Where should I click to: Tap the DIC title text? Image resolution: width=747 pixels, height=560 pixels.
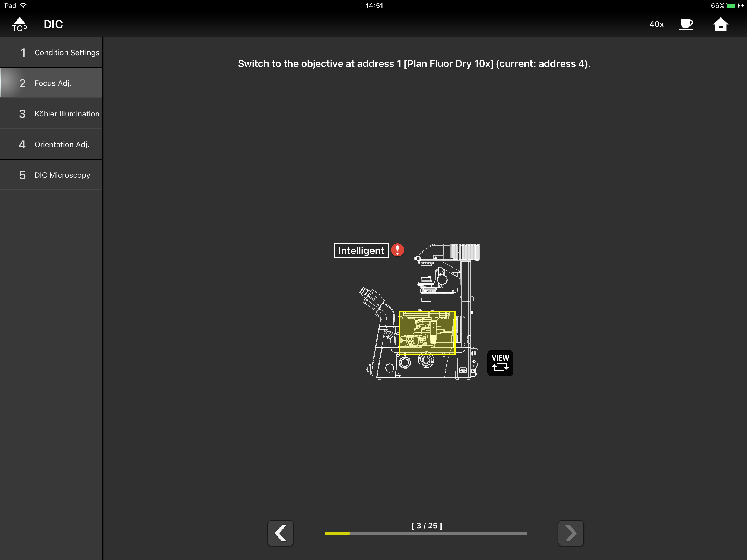tap(53, 24)
